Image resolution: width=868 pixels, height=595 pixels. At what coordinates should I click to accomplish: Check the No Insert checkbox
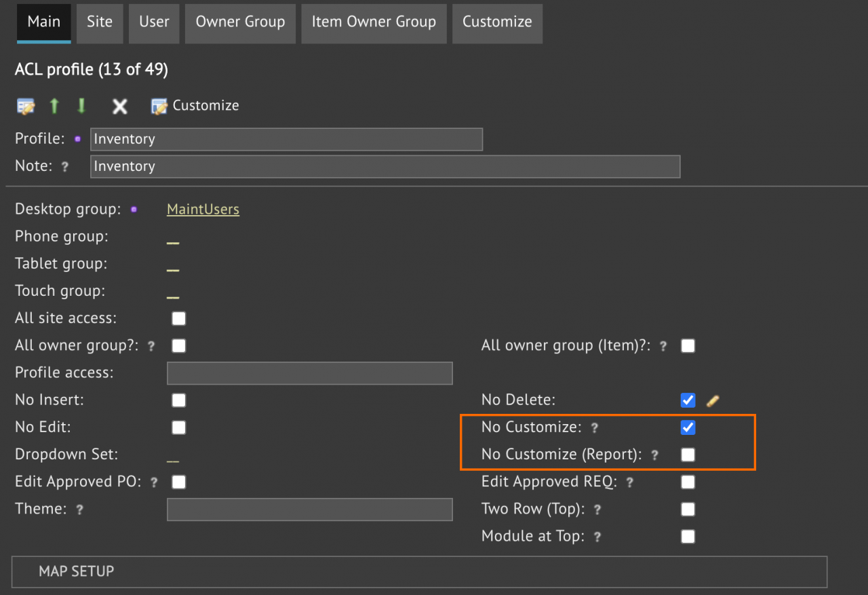coord(179,400)
